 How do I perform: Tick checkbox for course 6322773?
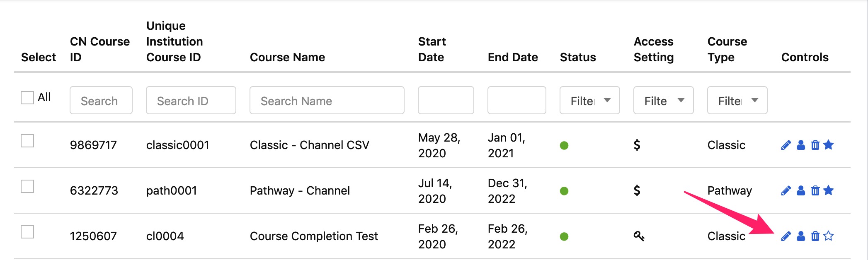[x=27, y=186]
